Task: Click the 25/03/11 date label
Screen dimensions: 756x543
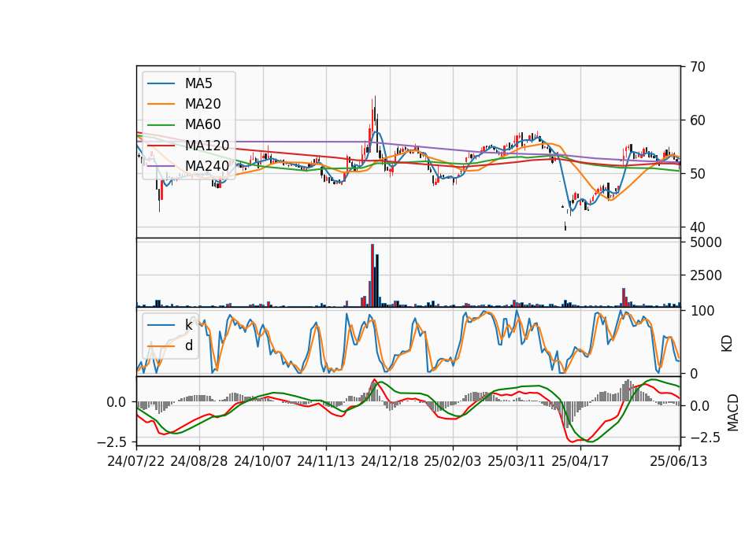Action: [517, 461]
